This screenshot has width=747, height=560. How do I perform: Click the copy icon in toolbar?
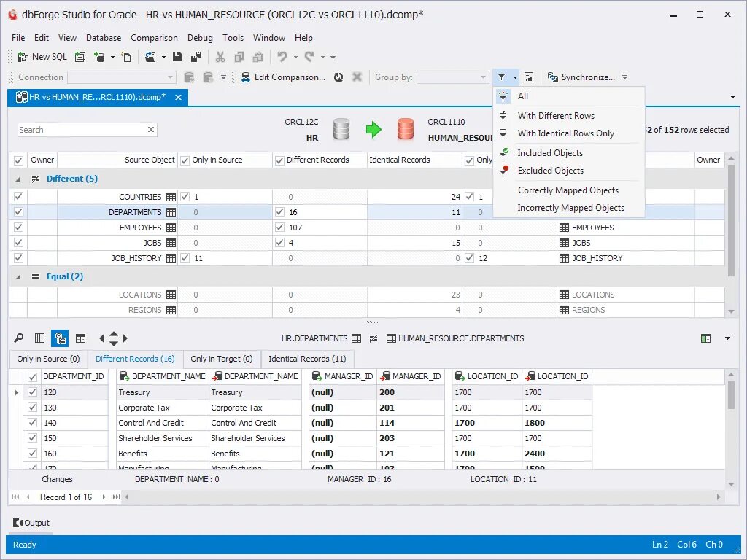pyautogui.click(x=239, y=57)
